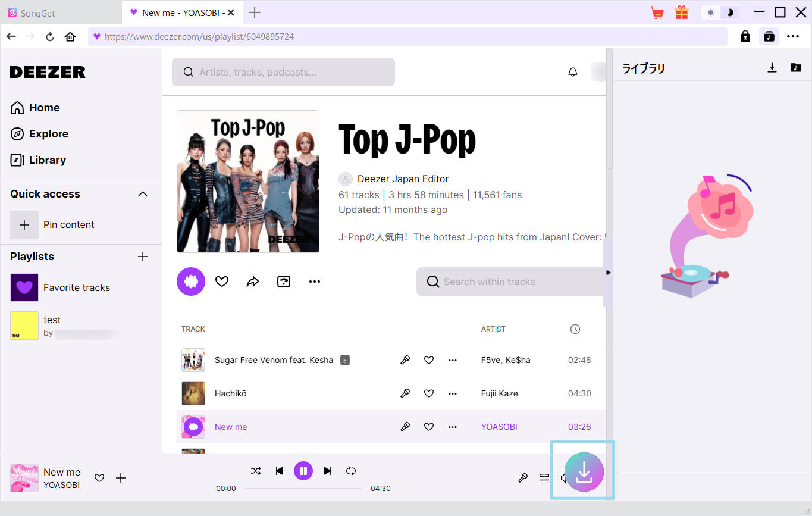Toggle shuffle in the player bar

pyautogui.click(x=256, y=471)
